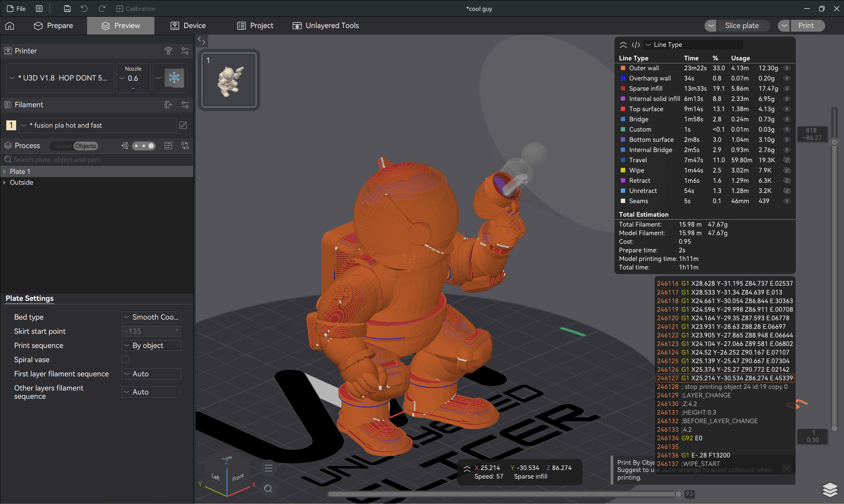
Task: Click the snowflake bed plate icon
Action: 174,78
